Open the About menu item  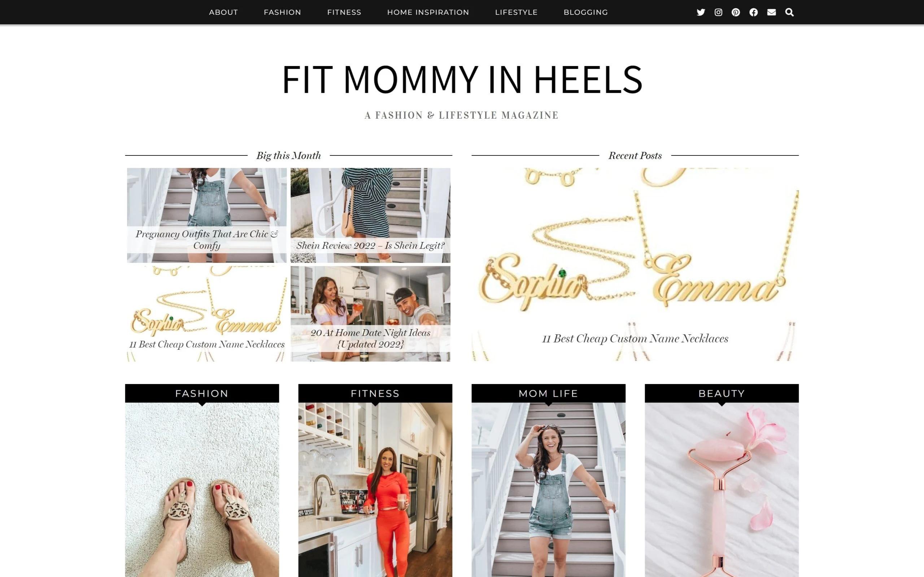(223, 12)
